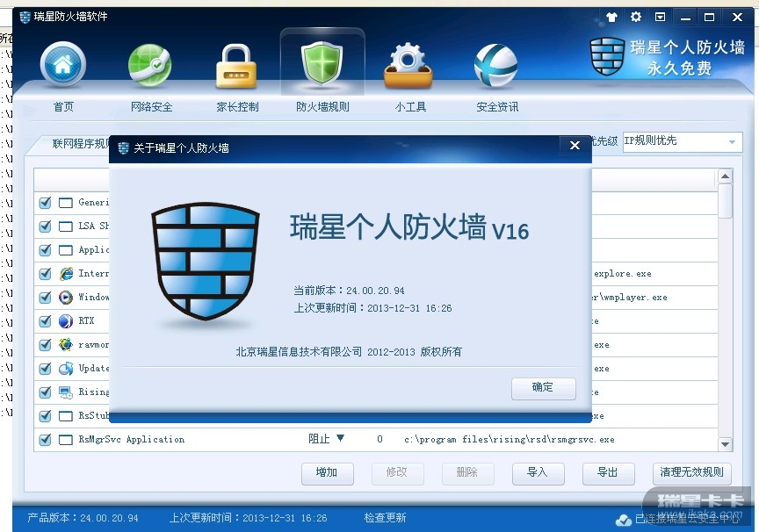This screenshot has height=532, width=759.
Task: Click the large firewall shield logo in About dialog
Action: tap(206, 260)
